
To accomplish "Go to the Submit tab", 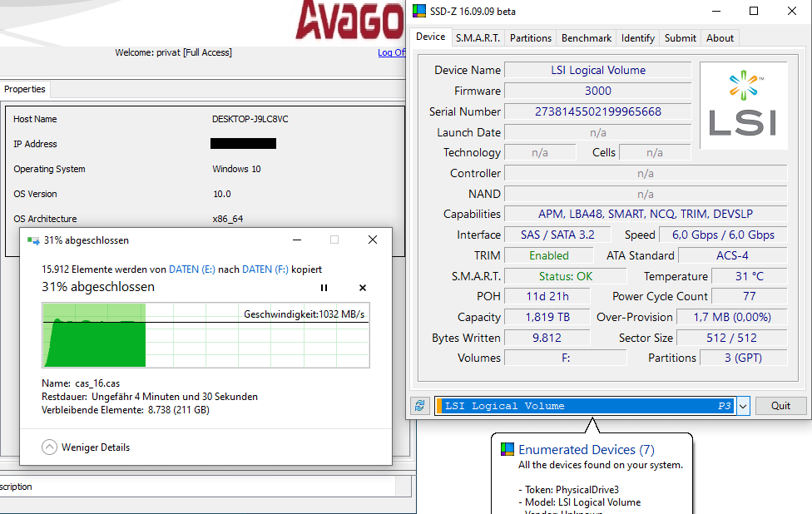I will tap(681, 38).
